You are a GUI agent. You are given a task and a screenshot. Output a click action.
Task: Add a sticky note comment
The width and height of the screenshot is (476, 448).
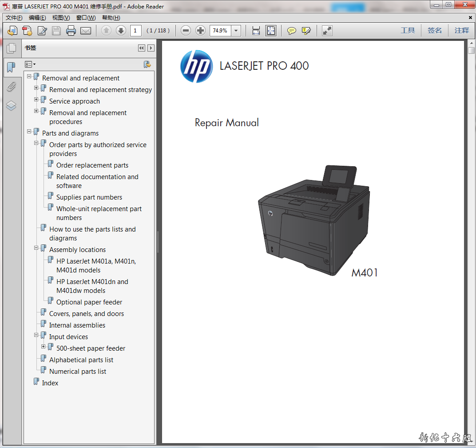291,31
